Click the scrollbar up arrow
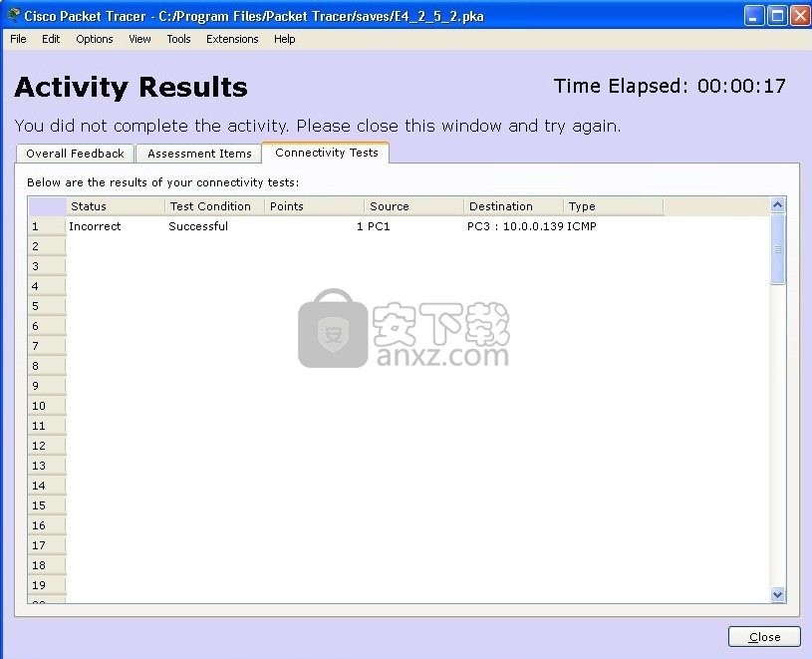The image size is (812, 659). [x=777, y=205]
